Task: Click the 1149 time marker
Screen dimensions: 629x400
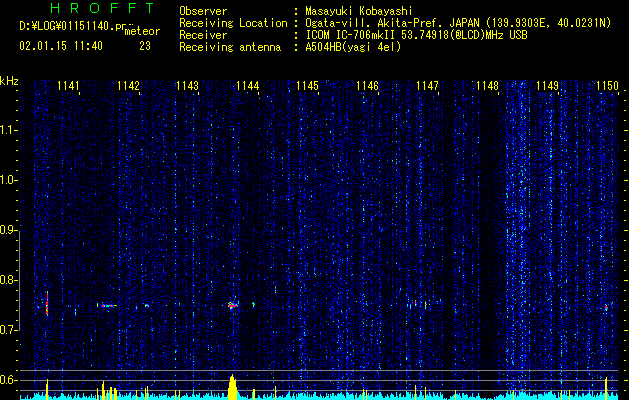Action: click(548, 86)
